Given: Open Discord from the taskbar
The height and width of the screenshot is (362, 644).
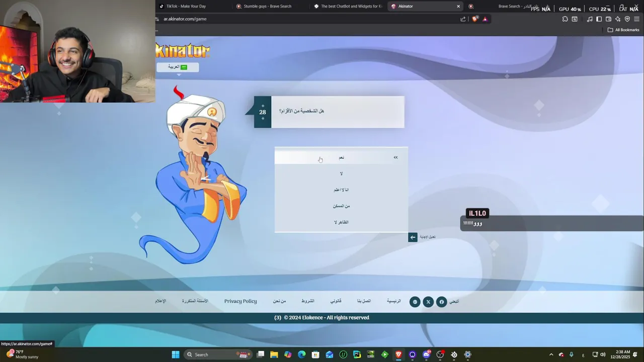Looking at the screenshot, I should point(427,354).
